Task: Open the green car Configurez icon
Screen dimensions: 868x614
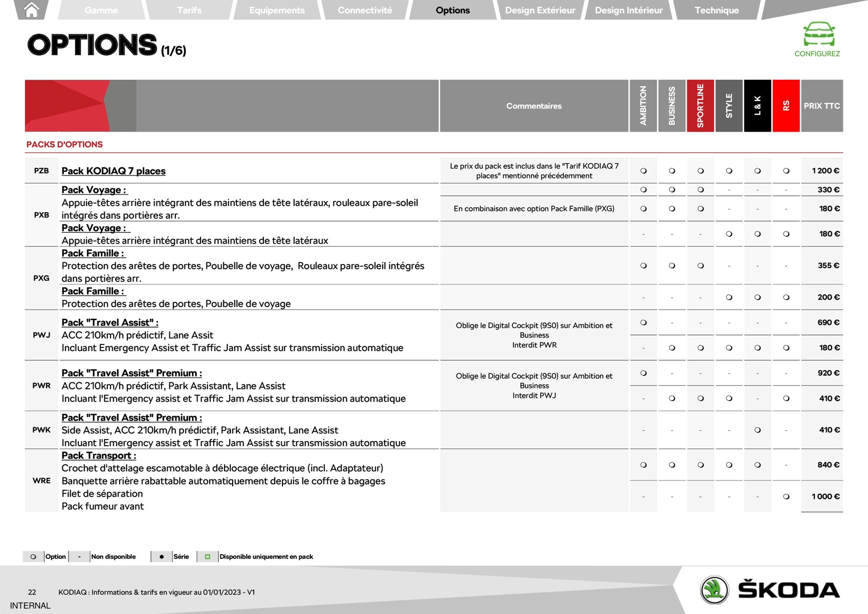Action: click(x=818, y=34)
